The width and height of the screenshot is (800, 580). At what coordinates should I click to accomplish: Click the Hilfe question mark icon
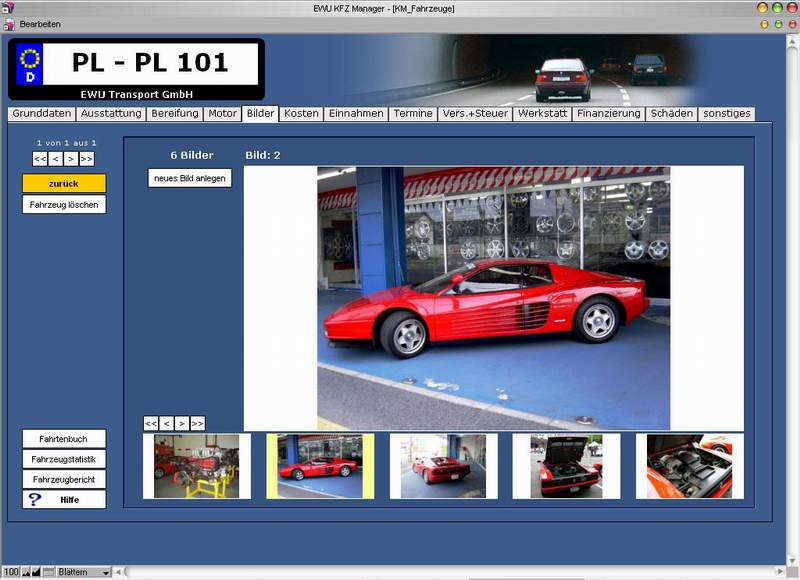34,499
